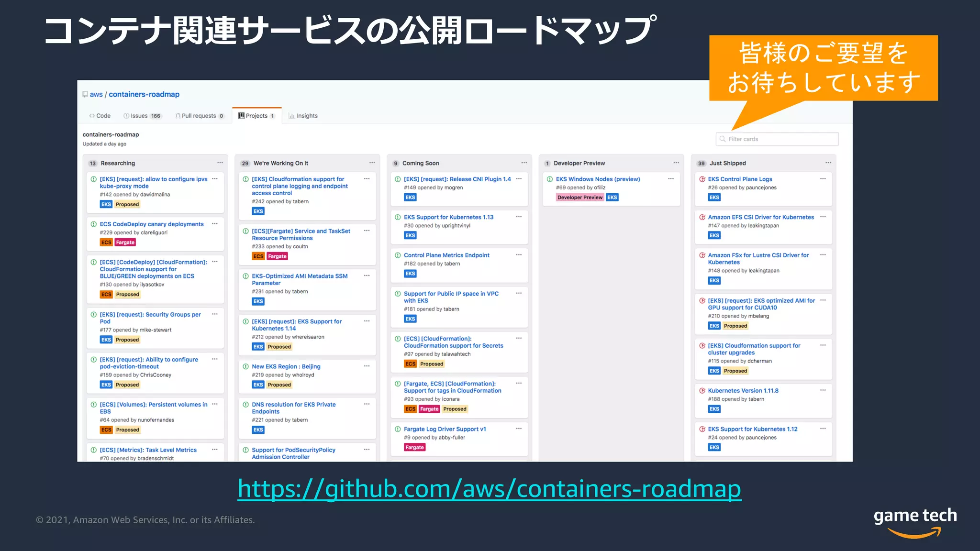Click open-issue icon on New EKS Region Beijing card
Image resolution: width=980 pixels, height=551 pixels.
click(x=245, y=366)
